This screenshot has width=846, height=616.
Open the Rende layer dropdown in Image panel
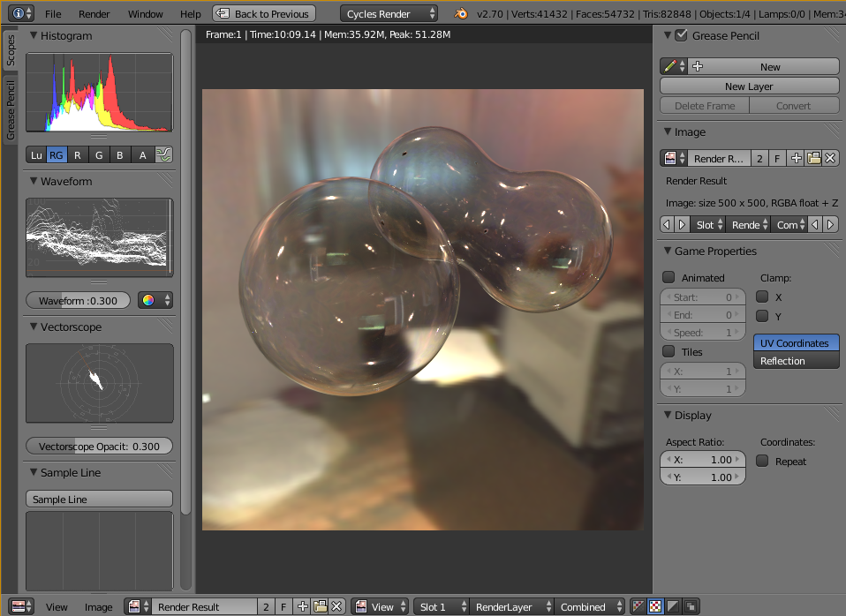(748, 224)
